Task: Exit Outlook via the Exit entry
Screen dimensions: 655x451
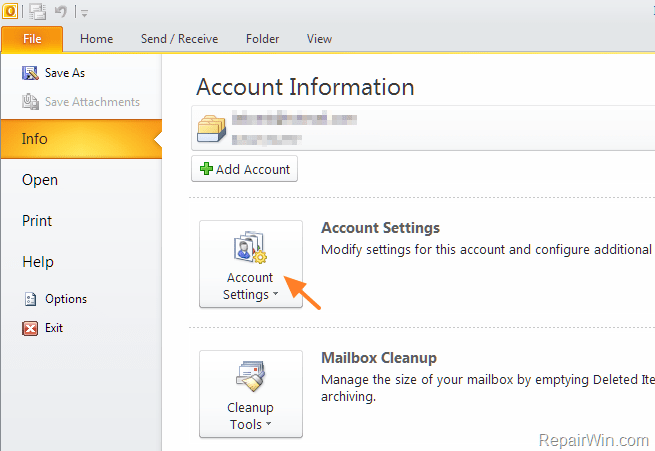Action: pos(54,328)
